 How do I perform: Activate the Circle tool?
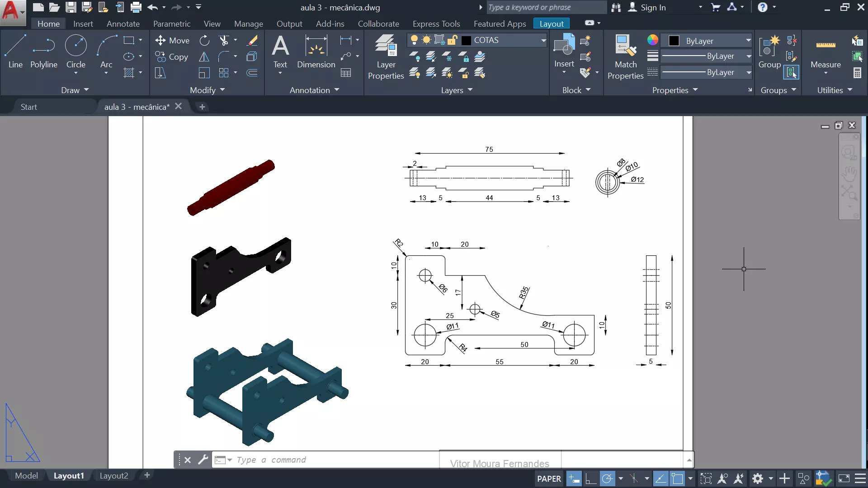tap(75, 52)
